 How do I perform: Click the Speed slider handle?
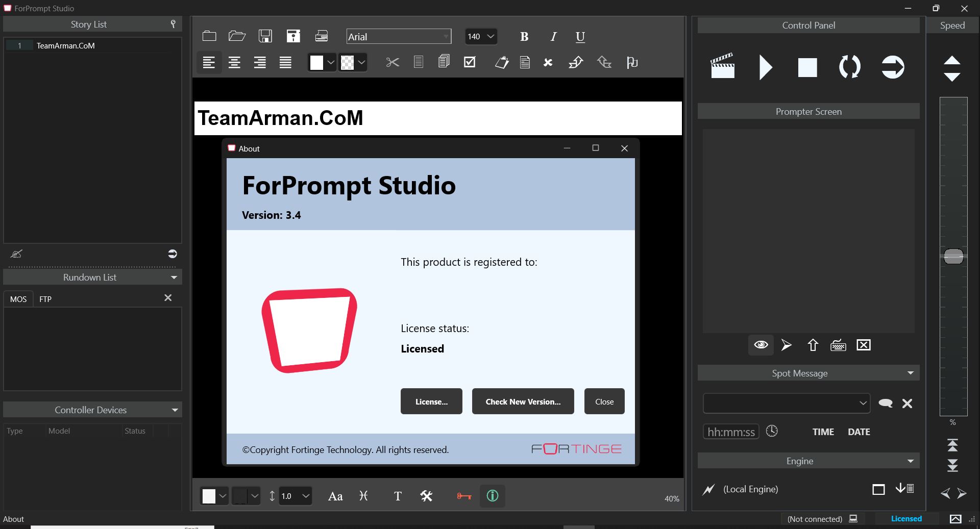pos(953,256)
